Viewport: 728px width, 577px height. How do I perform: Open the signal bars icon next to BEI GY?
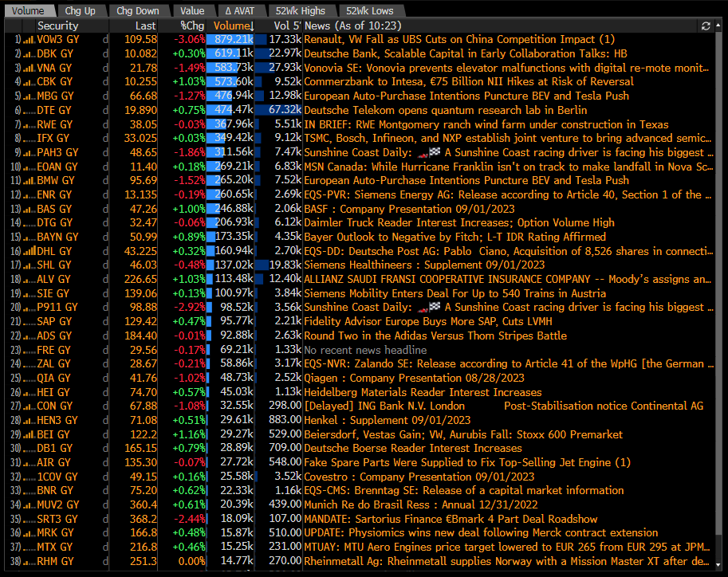pos(29,434)
